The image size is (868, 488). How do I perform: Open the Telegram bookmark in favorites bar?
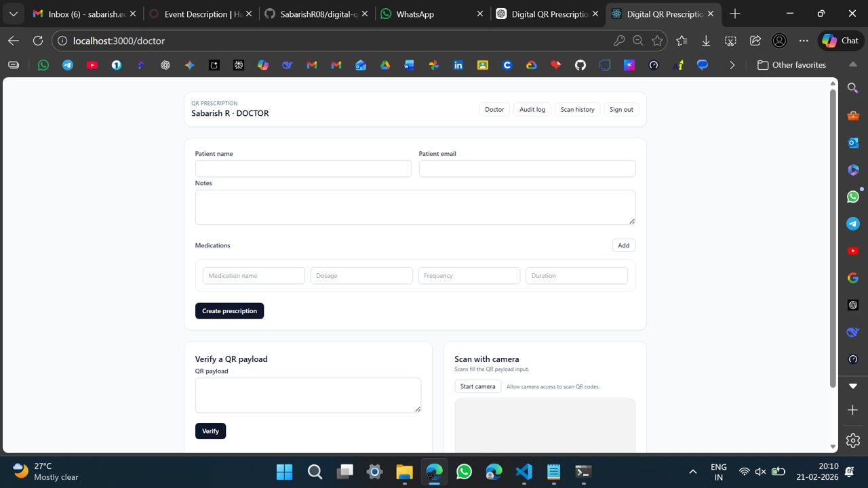[x=68, y=65]
